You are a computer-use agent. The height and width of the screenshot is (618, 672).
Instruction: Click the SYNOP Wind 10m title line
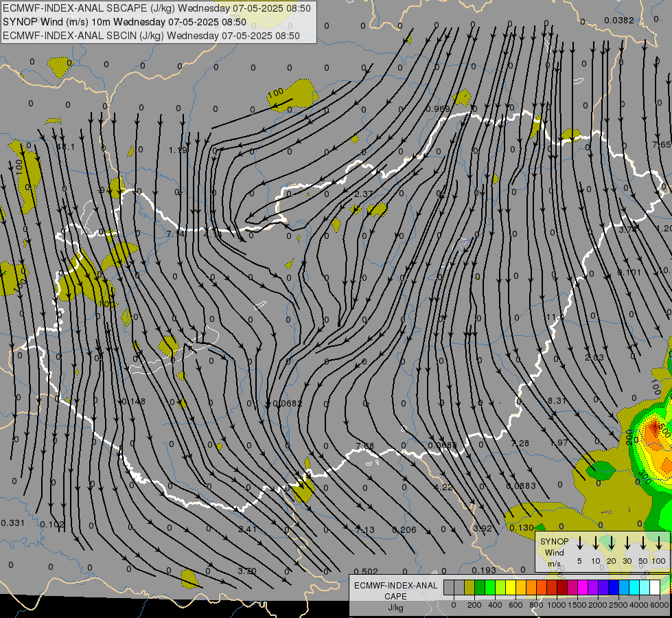[124, 22]
